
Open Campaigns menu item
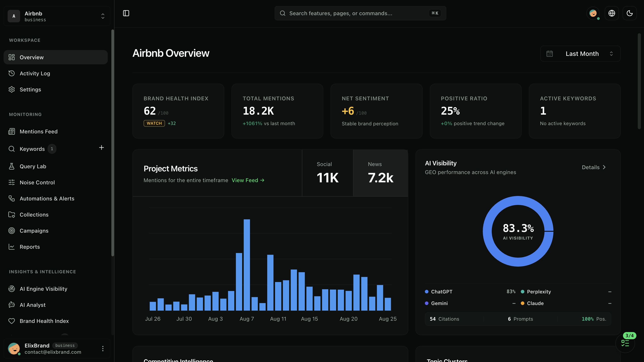point(55,231)
